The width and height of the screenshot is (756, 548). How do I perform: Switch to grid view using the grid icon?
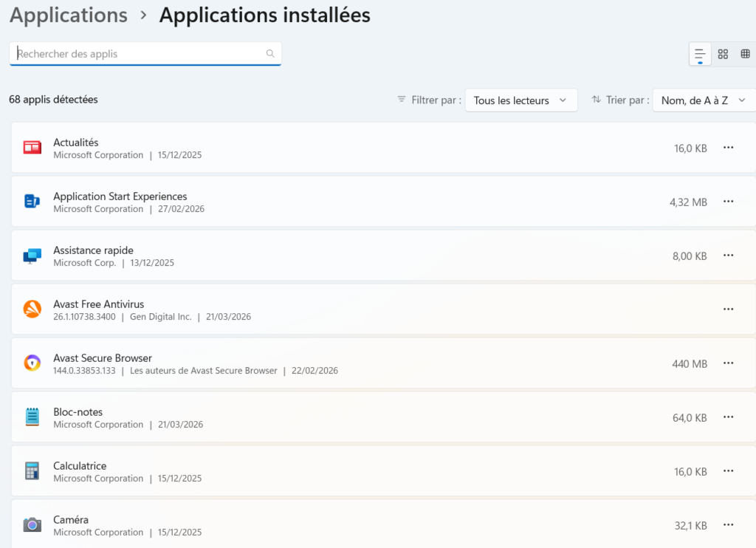pyautogui.click(x=746, y=53)
